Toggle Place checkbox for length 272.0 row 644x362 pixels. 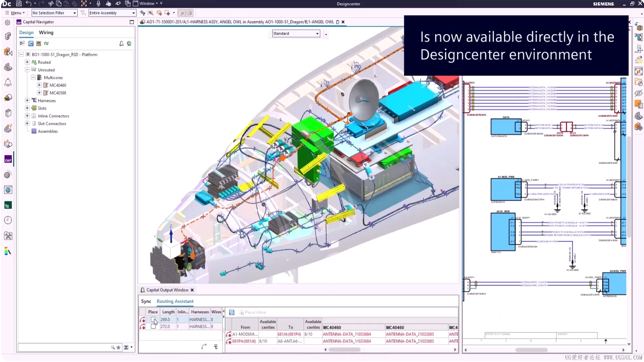(153, 327)
